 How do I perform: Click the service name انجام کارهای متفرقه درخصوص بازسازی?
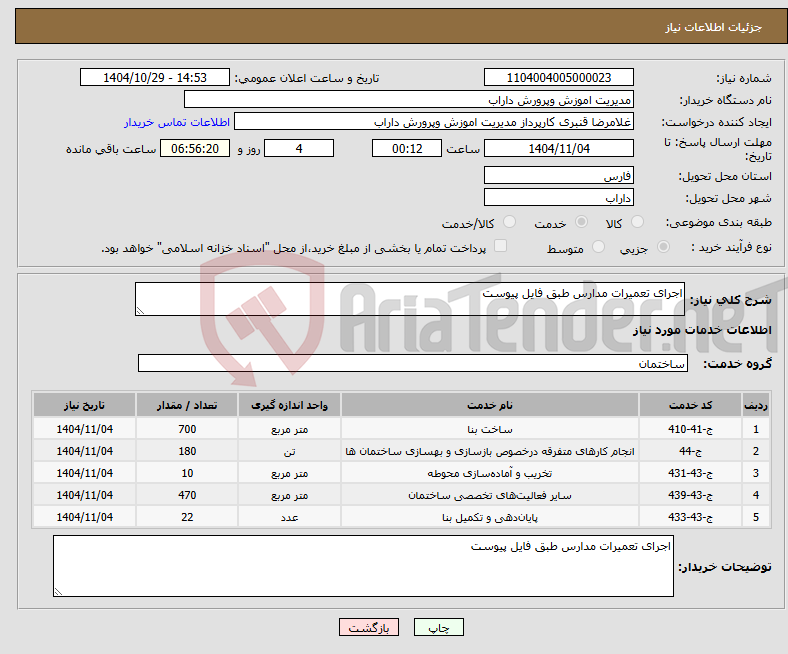[x=489, y=451]
